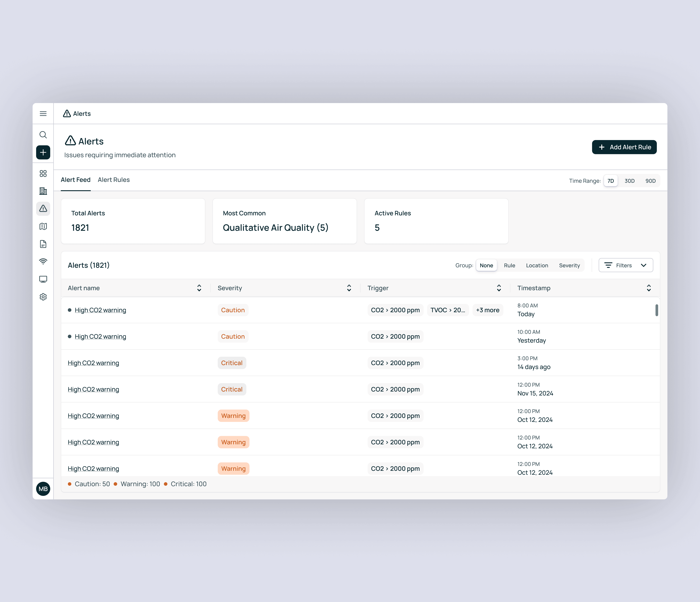Open the wifi connectivity icon
This screenshot has width=700, height=602.
(43, 261)
